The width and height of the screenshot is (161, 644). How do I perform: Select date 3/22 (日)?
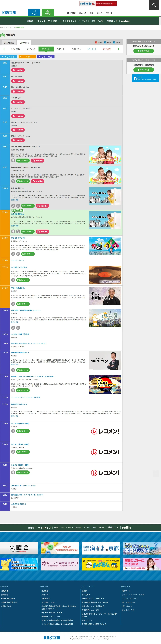(x=107, y=49)
